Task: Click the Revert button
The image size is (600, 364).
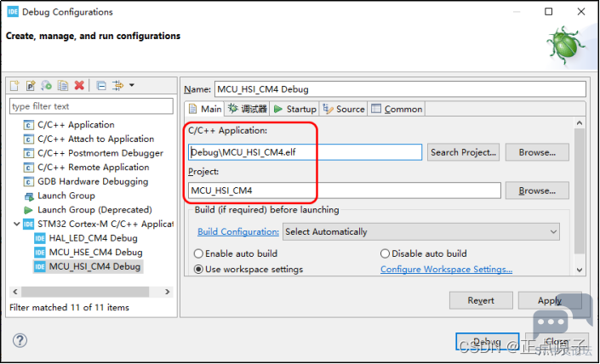Action: (481, 300)
